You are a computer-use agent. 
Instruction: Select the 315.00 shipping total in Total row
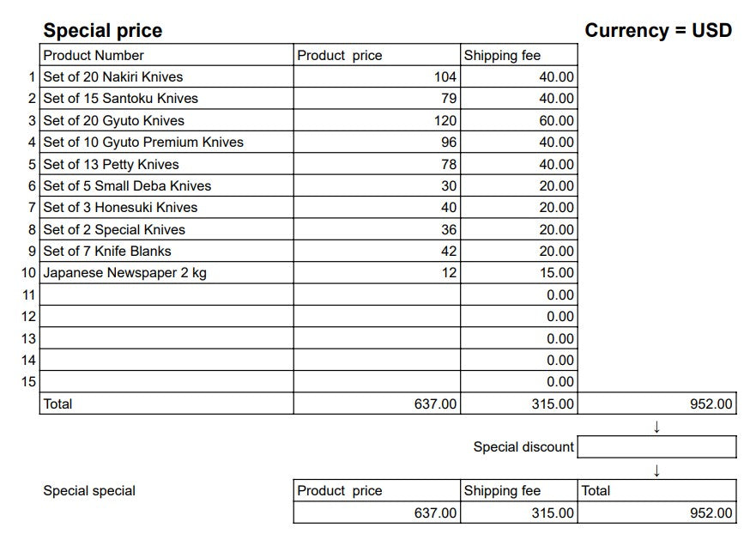click(519, 404)
